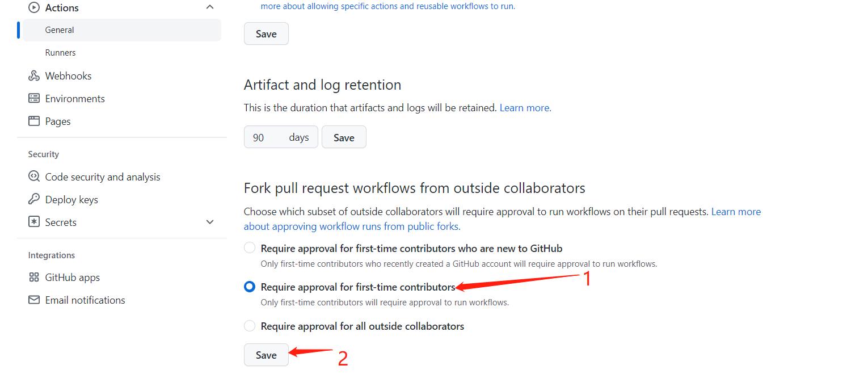Save the artifact and log retention days
868x378 pixels.
(344, 137)
